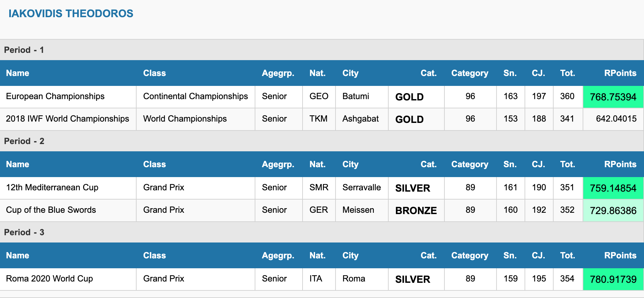Screen dimensions: 644x298
Task: Click the 642.04015 RPoints value
Action: pos(616,119)
